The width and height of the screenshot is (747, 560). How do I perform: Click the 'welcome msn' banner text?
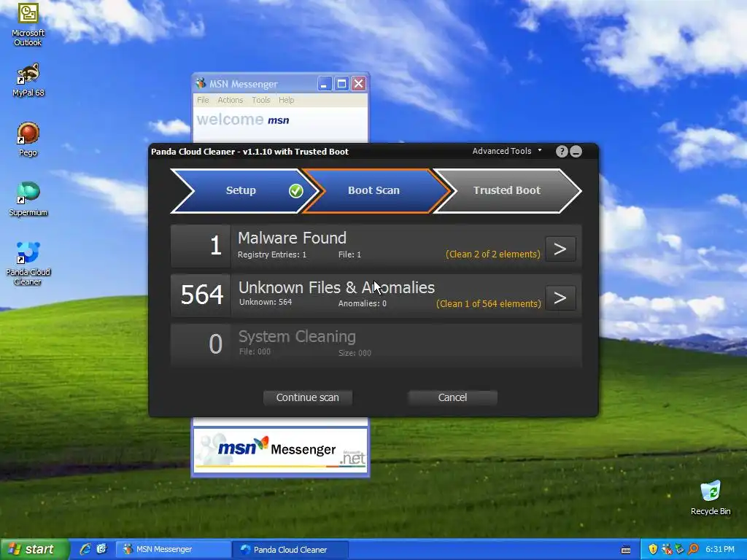[x=243, y=120]
